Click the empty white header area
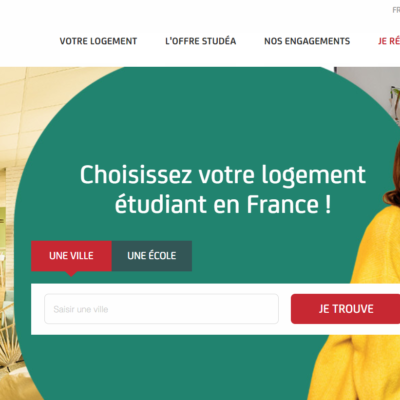Image resolution: width=400 pixels, height=400 pixels. pos(200,15)
